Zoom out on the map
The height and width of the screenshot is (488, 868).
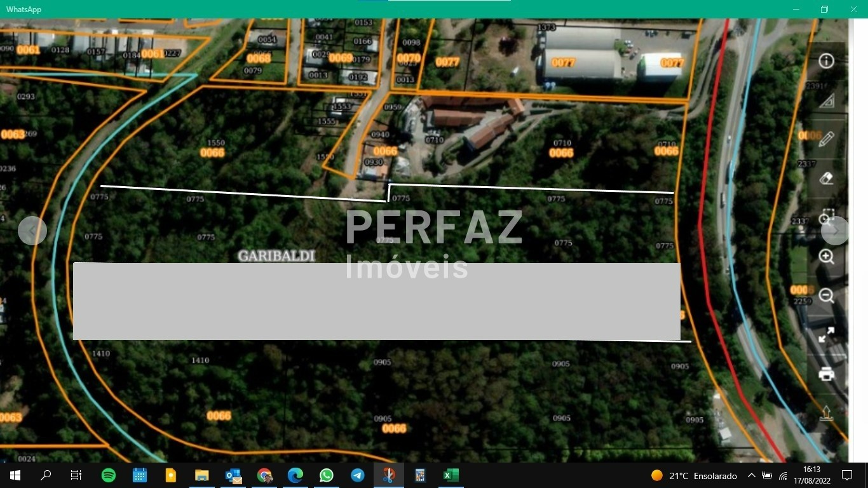coord(826,295)
